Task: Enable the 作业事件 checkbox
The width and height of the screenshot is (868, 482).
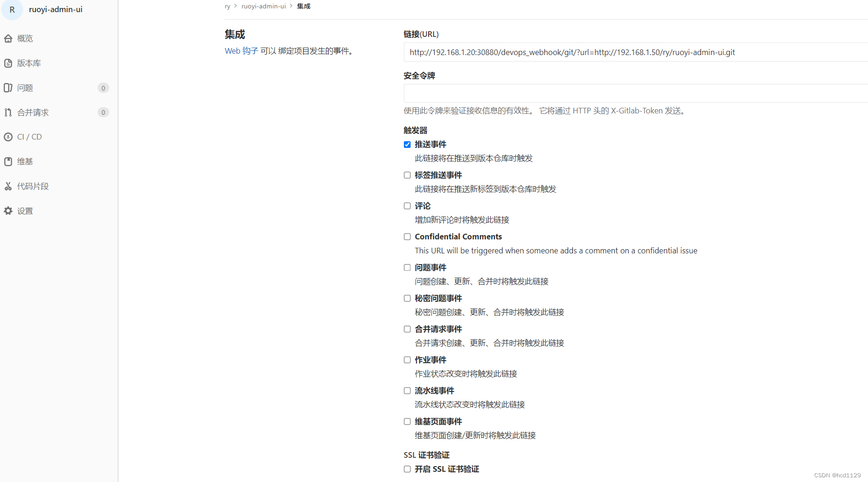Action: pos(407,360)
